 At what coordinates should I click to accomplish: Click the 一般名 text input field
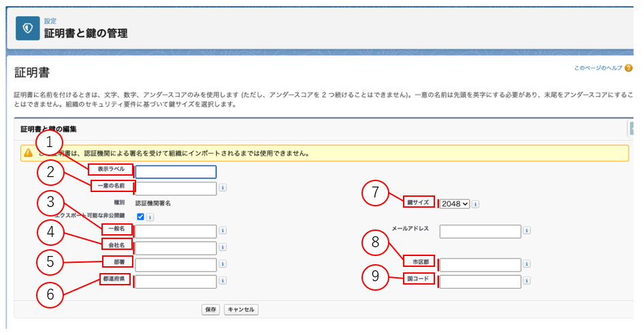coord(176,232)
